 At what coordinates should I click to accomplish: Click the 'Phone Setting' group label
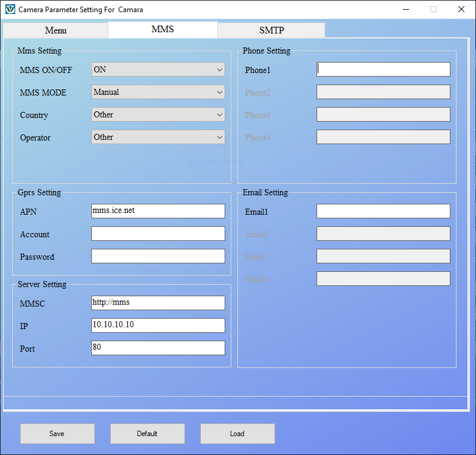point(266,50)
